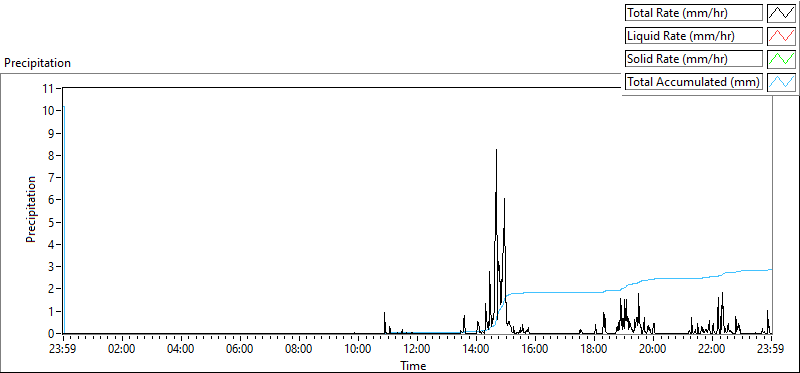Click the 11 y-axis maximum value

pyautogui.click(x=48, y=88)
